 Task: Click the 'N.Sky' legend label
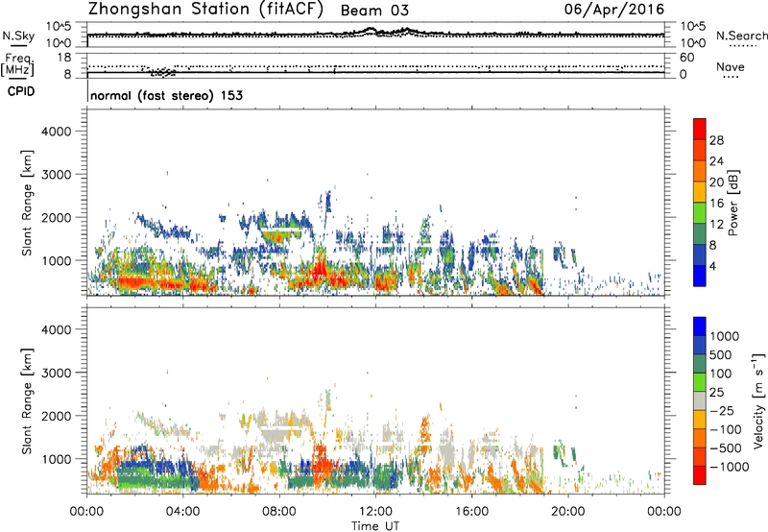18,36
